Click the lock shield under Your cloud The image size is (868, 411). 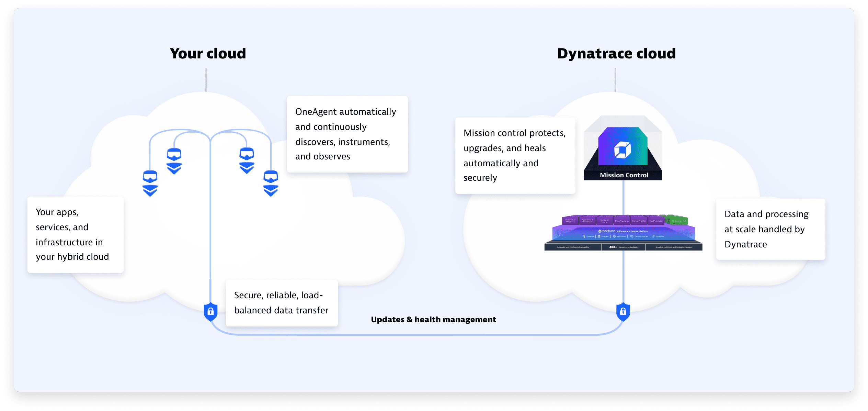(x=210, y=312)
